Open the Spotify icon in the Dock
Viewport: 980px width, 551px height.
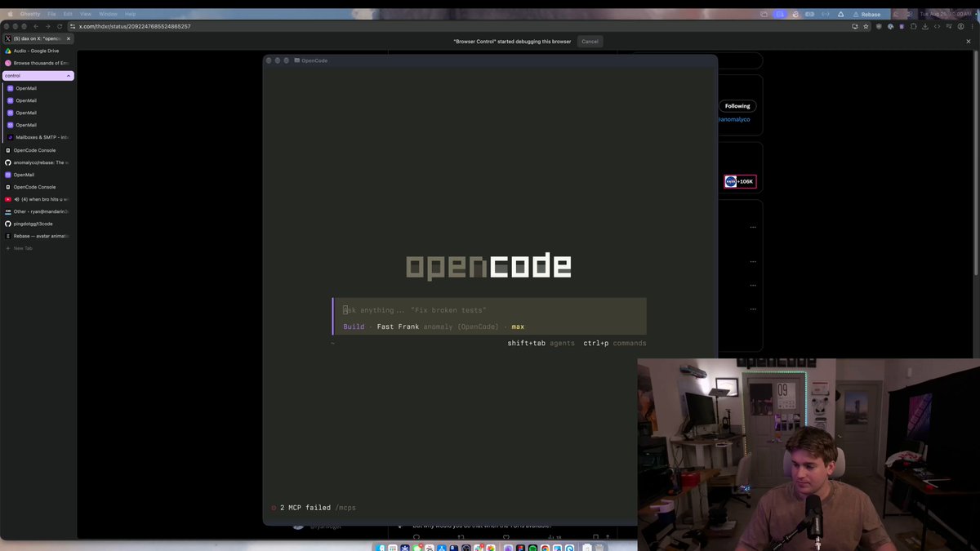pyautogui.click(x=532, y=548)
